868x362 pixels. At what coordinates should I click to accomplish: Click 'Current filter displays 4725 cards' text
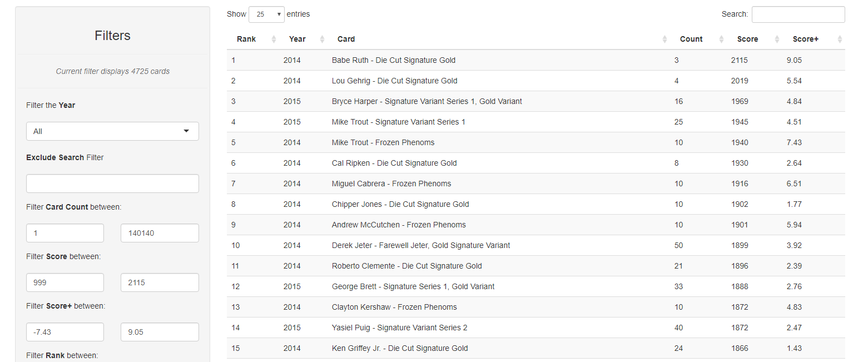coord(113,71)
